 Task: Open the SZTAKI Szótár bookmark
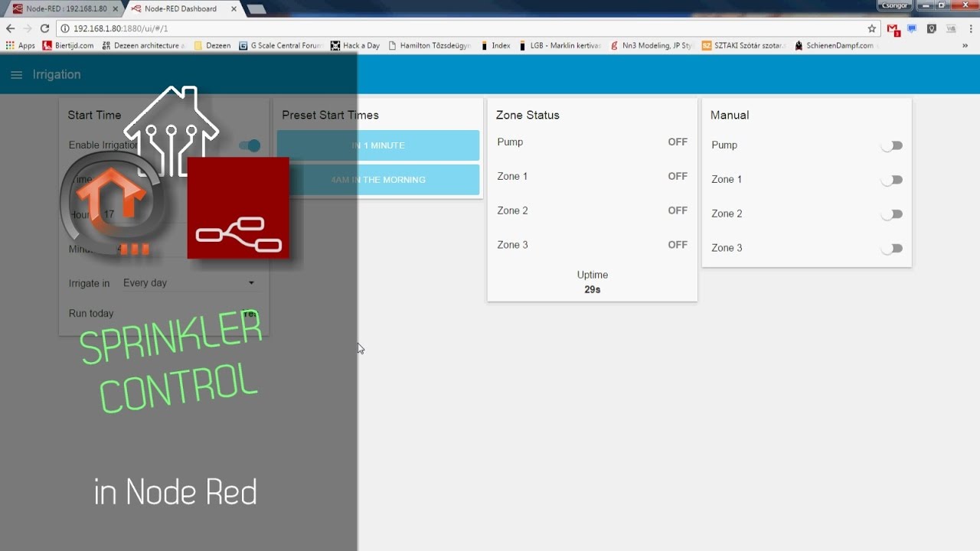(x=744, y=46)
